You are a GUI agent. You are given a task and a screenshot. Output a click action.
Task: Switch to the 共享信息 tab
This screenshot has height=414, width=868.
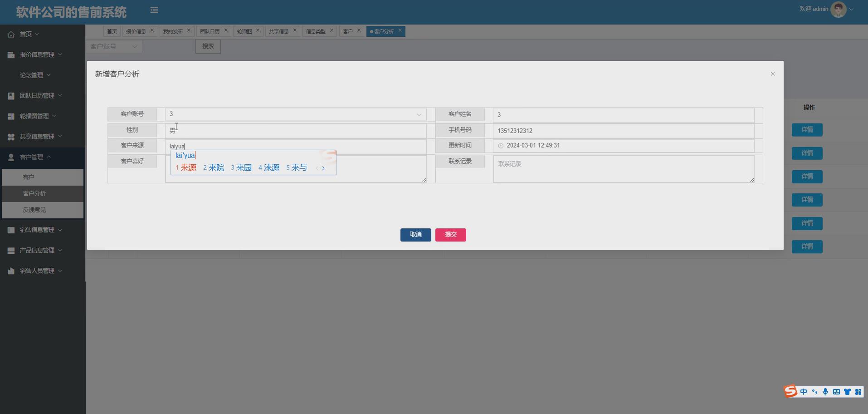(278, 31)
